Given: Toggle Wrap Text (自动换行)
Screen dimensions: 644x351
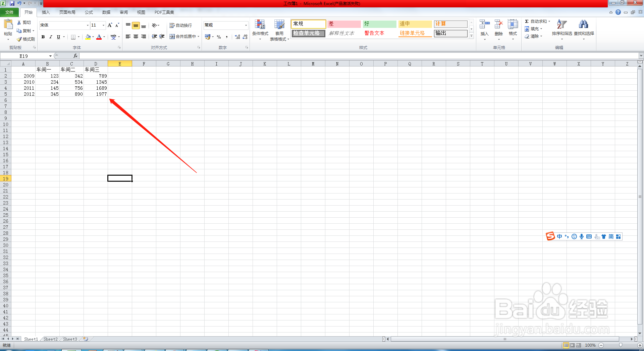Looking at the screenshot, I should 181,26.
